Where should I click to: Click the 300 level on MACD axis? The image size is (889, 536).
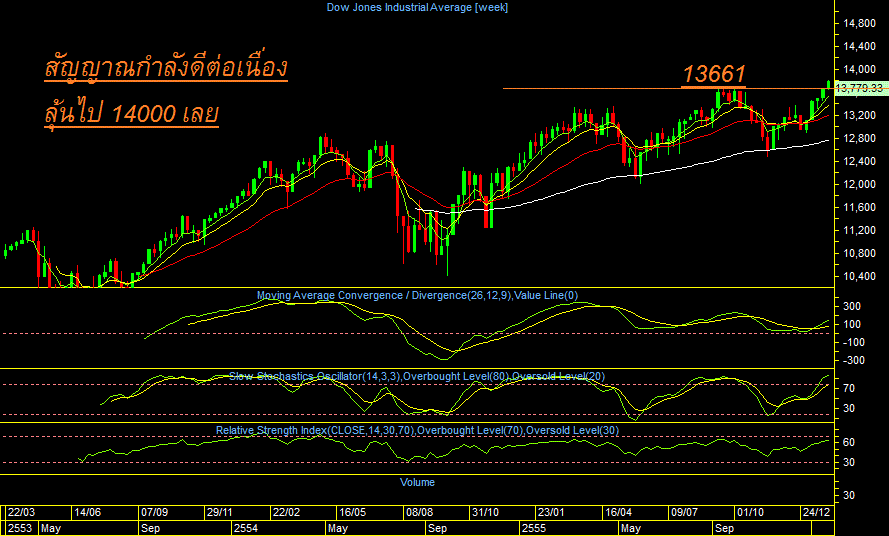pyautogui.click(x=852, y=306)
